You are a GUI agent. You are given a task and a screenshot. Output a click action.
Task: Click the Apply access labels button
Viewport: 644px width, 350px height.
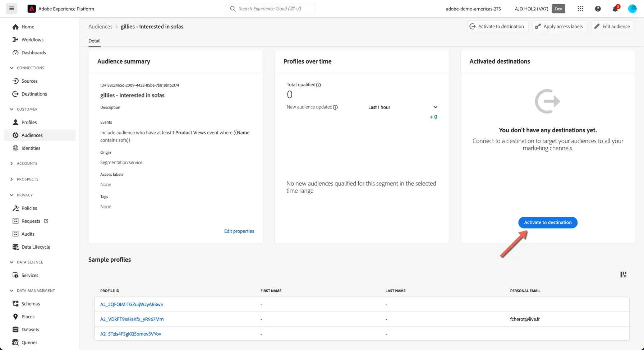(x=560, y=26)
